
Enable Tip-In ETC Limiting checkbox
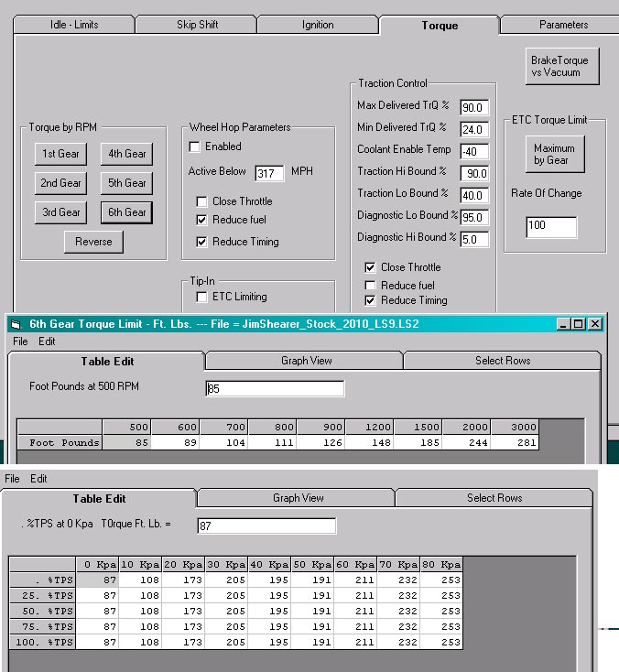[x=202, y=297]
